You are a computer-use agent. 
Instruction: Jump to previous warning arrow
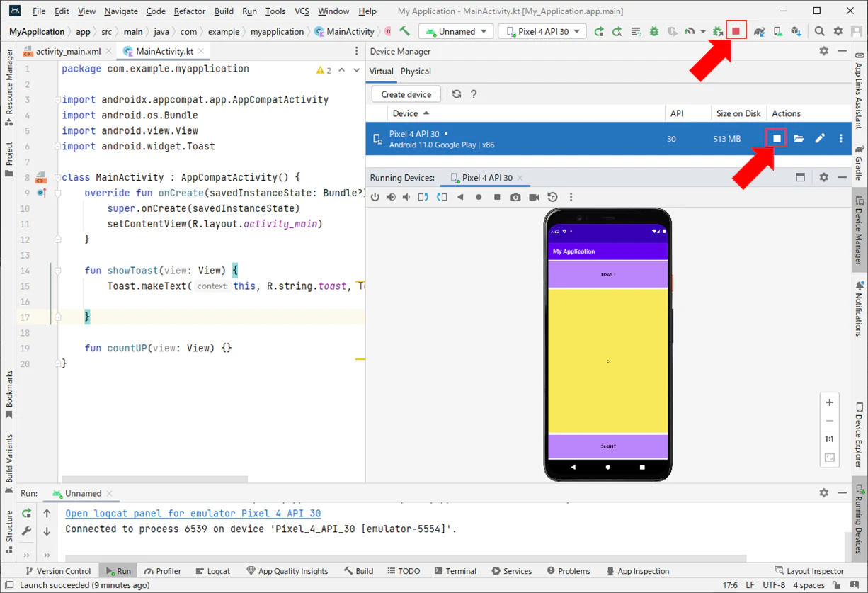pos(342,70)
